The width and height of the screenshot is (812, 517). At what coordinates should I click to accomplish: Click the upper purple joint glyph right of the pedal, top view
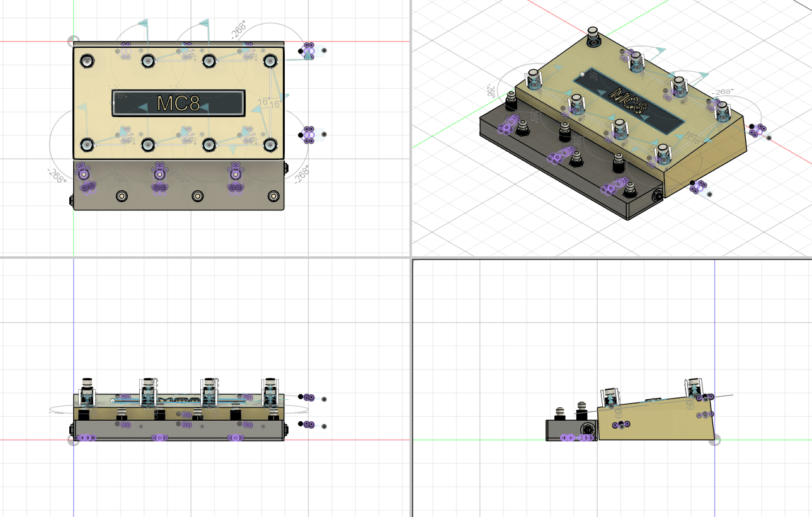coord(309,50)
